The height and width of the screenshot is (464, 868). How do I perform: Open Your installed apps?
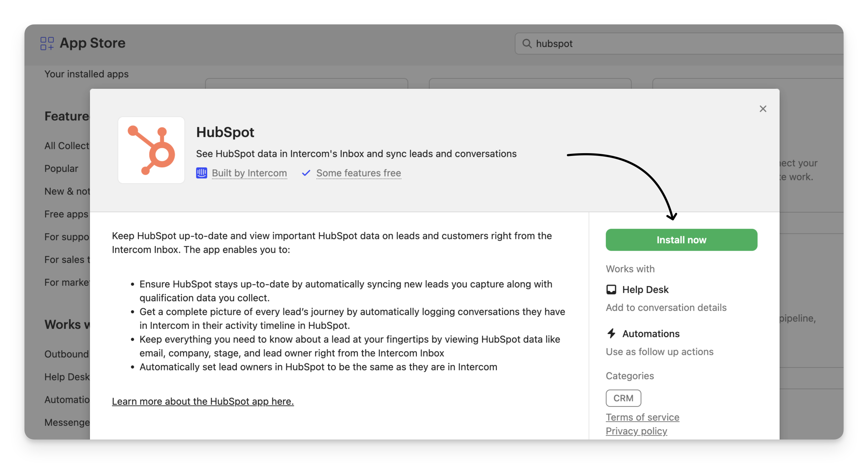click(x=86, y=74)
